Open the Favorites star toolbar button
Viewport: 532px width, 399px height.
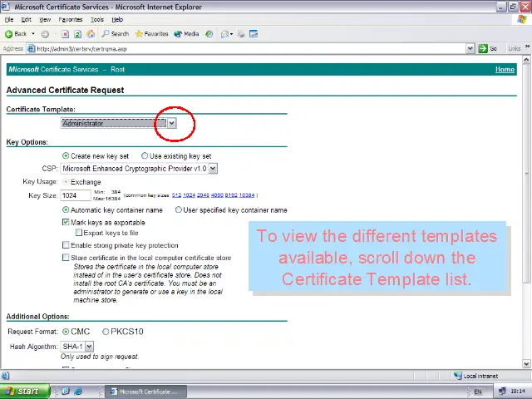pyautogui.click(x=151, y=34)
